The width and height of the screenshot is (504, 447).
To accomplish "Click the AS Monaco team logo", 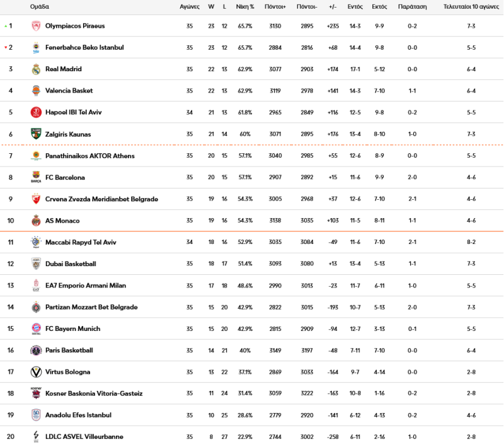I will (35, 221).
